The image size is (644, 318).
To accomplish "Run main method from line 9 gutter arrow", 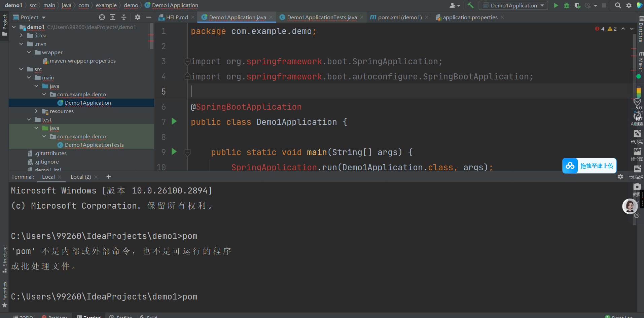I will point(174,152).
